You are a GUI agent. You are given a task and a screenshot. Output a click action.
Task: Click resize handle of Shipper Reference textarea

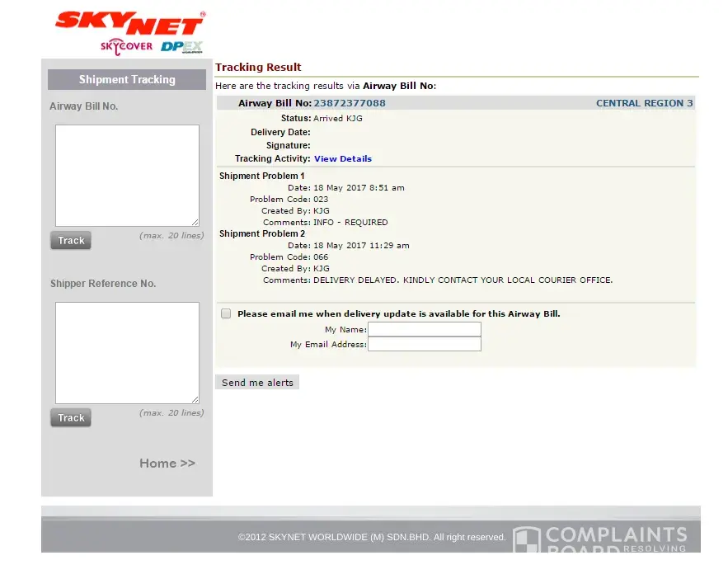pos(195,400)
